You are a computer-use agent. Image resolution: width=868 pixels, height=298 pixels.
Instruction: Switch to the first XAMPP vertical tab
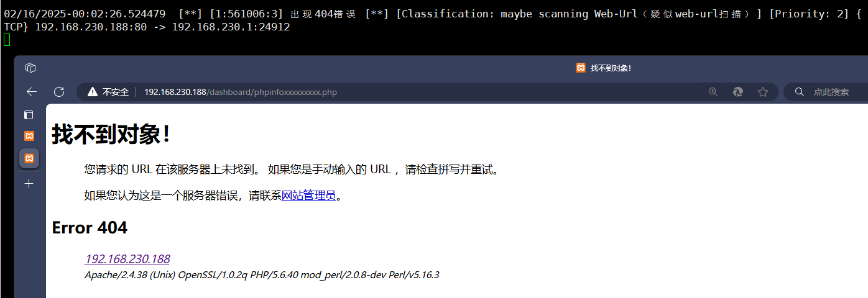pos(29,135)
